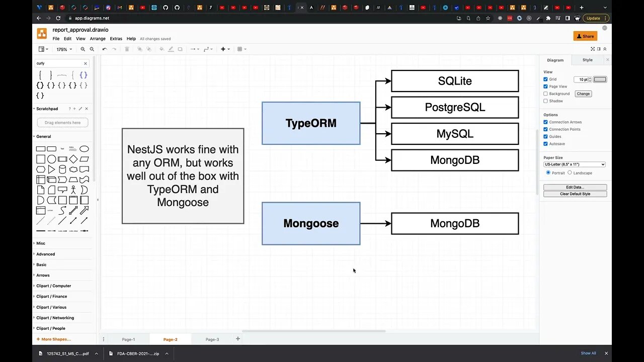The width and height of the screenshot is (644, 362).
Task: Expand the Advanced shapes section
Action: (x=45, y=254)
